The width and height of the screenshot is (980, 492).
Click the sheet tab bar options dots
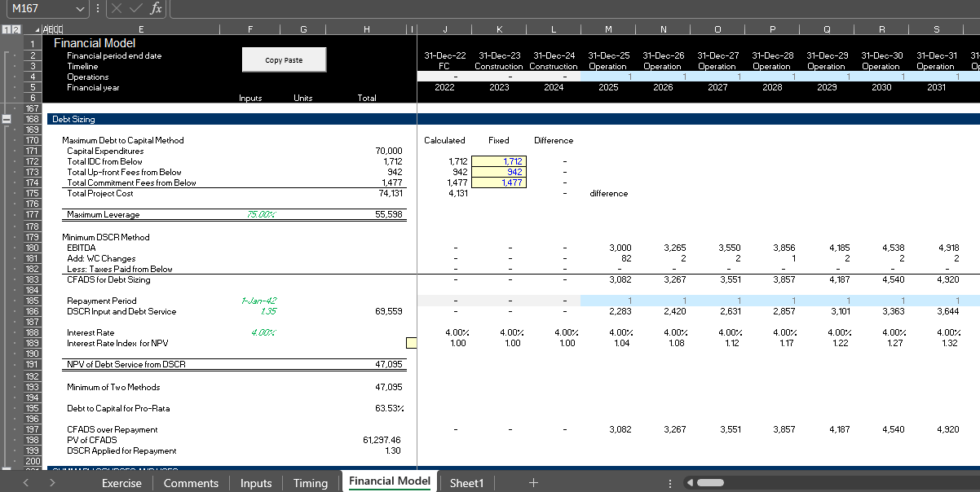click(x=670, y=482)
